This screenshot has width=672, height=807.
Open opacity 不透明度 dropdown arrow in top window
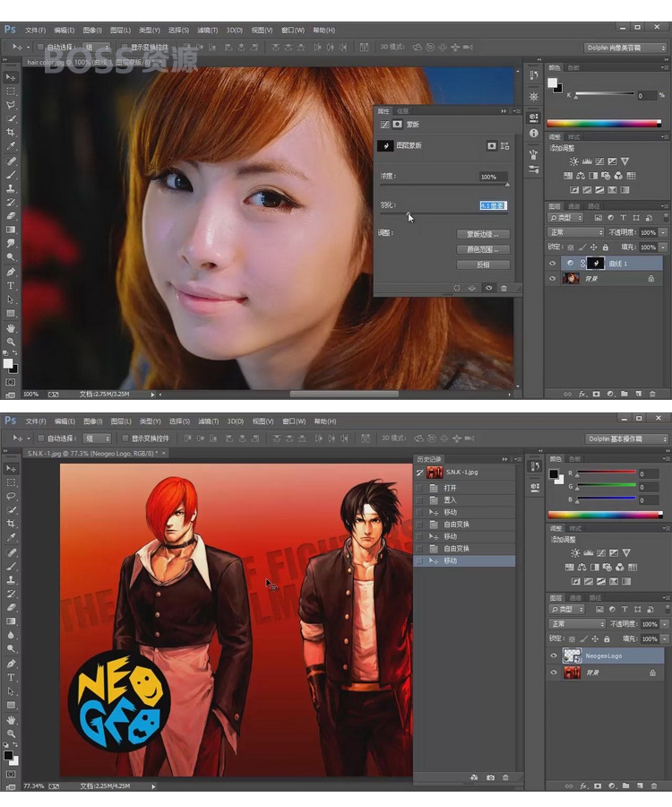(663, 232)
